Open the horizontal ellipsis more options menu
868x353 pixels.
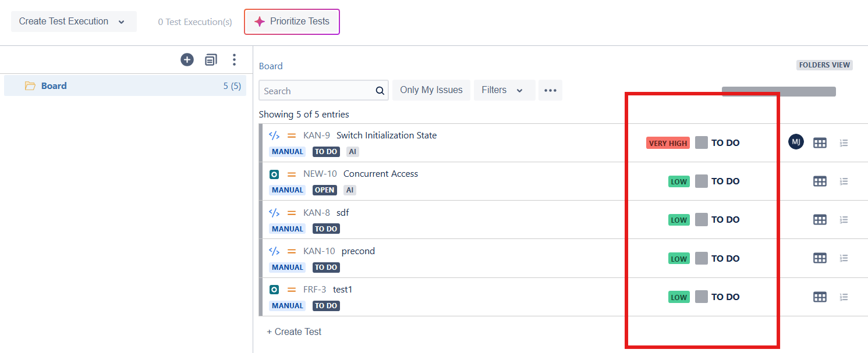click(x=550, y=90)
